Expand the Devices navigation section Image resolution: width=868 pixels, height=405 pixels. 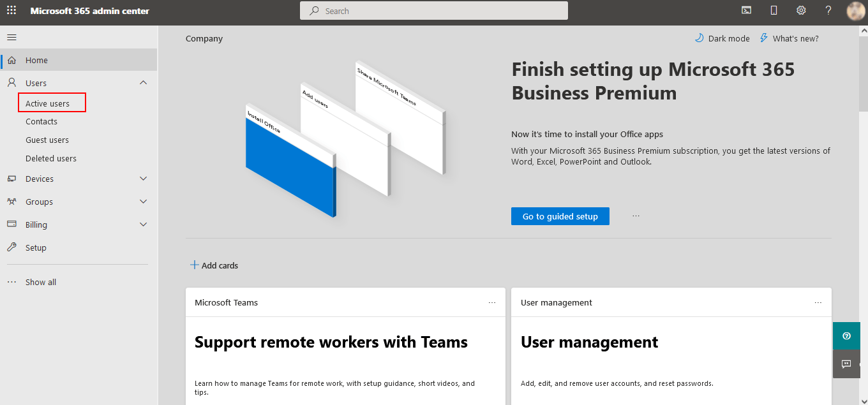143,179
